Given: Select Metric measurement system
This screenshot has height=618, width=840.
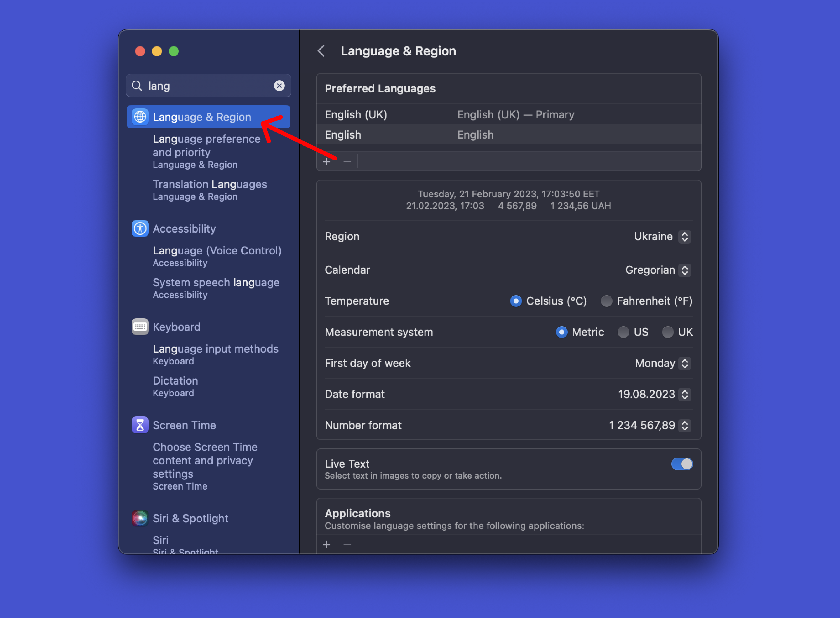Looking at the screenshot, I should [561, 332].
